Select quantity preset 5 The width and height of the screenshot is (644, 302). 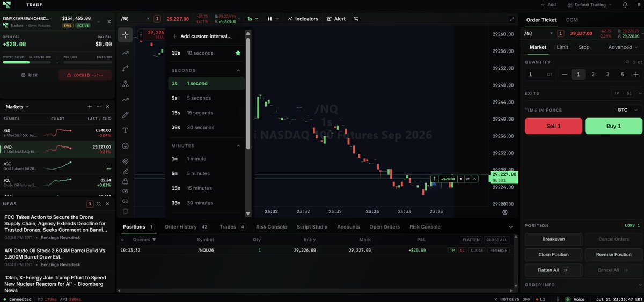point(623,75)
